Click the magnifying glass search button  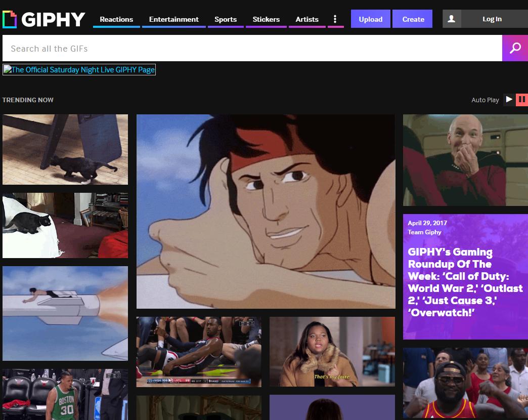[515, 48]
